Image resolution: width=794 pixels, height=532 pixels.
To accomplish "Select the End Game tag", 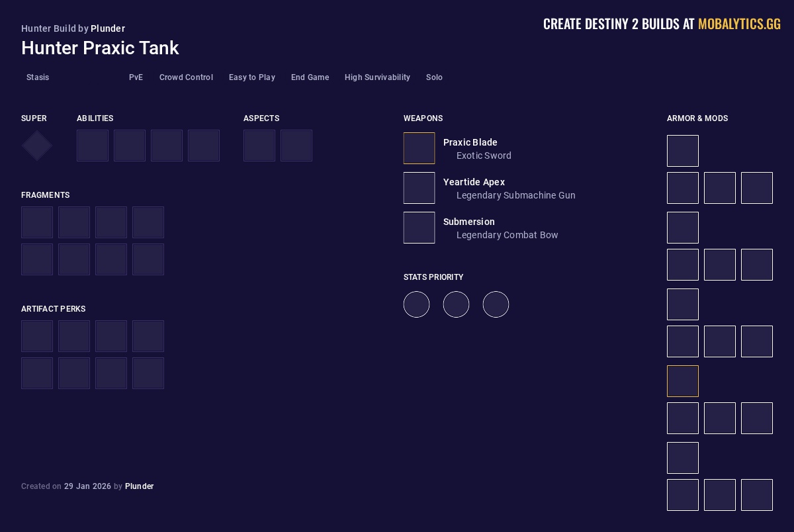I will tap(310, 77).
